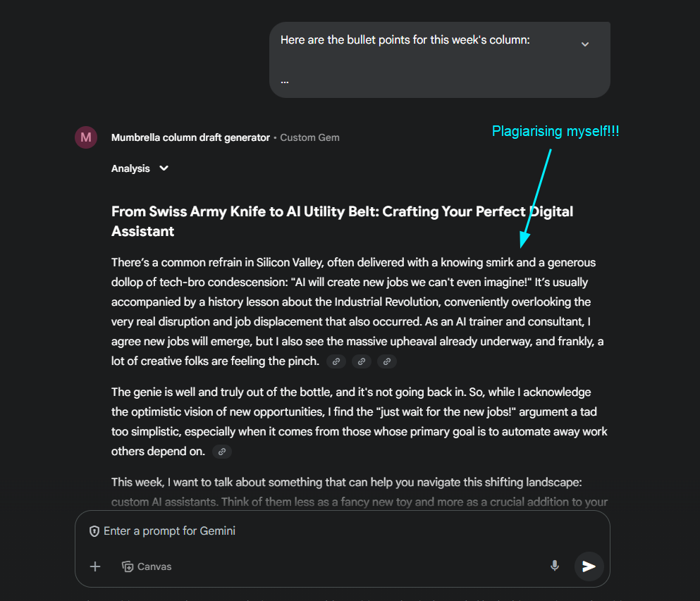This screenshot has width=700, height=601.
Task: Click the ellipsis in the collapsed prompt
Action: [285, 82]
